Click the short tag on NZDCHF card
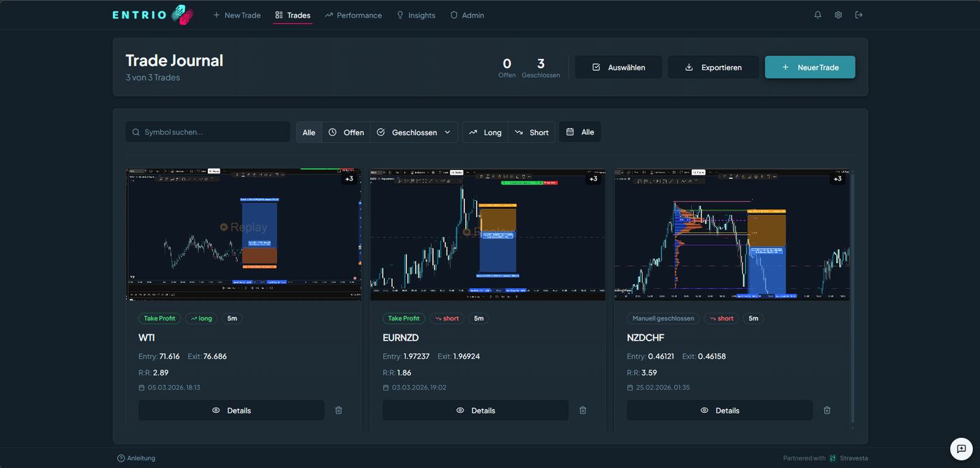This screenshot has height=468, width=980. 721,318
